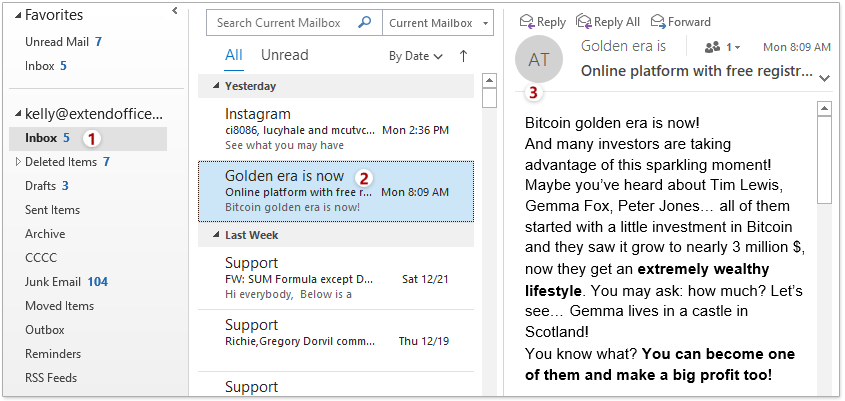This screenshot has width=845, height=401.
Task: Select Inbox under kelly account
Action: pos(88,139)
